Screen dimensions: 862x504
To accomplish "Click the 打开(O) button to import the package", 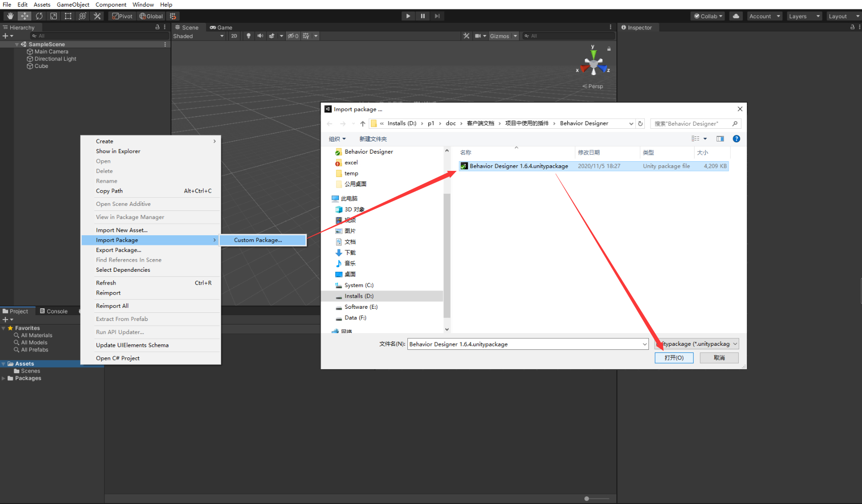I will click(x=674, y=357).
